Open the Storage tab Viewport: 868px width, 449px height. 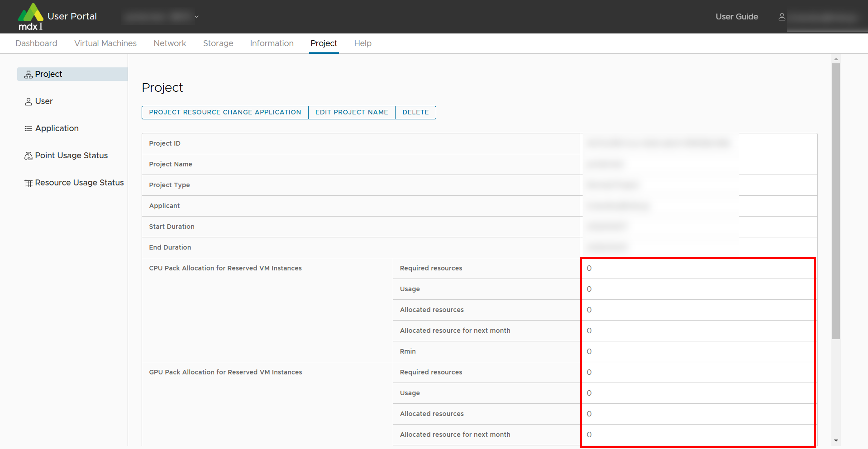(218, 43)
